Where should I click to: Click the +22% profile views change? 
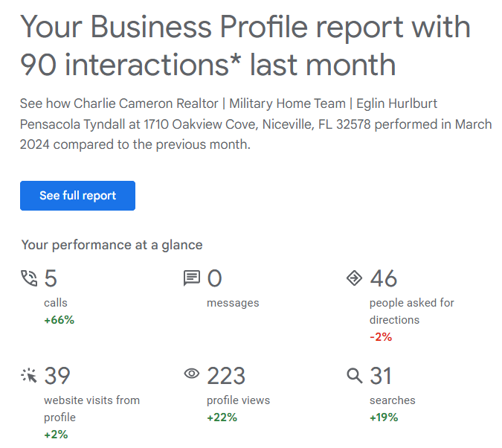pos(222,417)
